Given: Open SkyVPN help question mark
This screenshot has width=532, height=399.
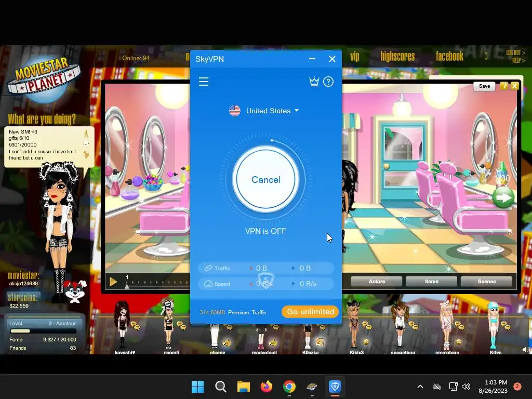Looking at the screenshot, I should (328, 82).
